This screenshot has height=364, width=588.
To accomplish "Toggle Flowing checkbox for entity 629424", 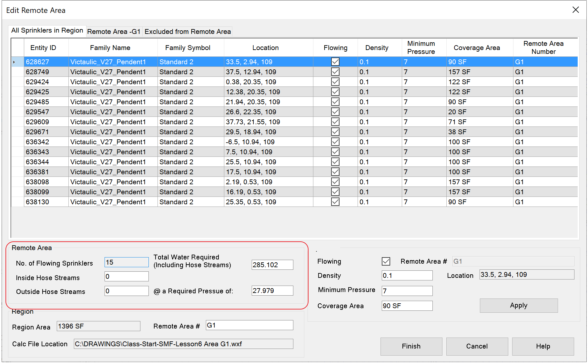I will click(x=335, y=82).
